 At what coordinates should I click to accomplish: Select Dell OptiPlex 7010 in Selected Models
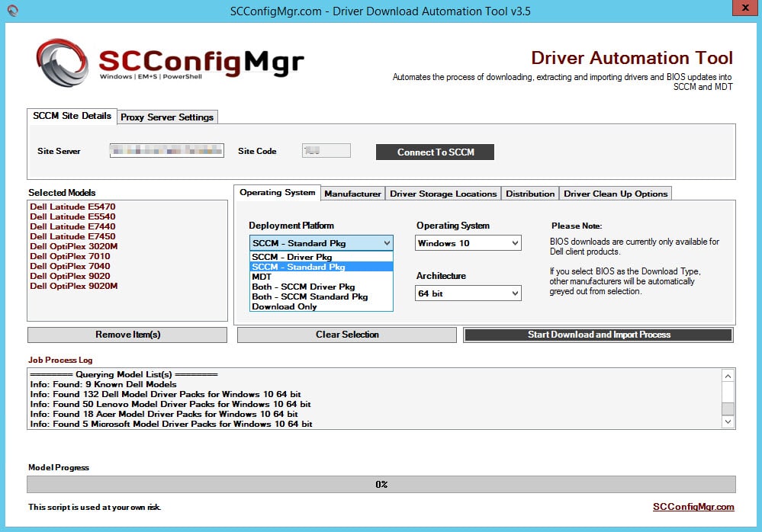pyautogui.click(x=70, y=256)
